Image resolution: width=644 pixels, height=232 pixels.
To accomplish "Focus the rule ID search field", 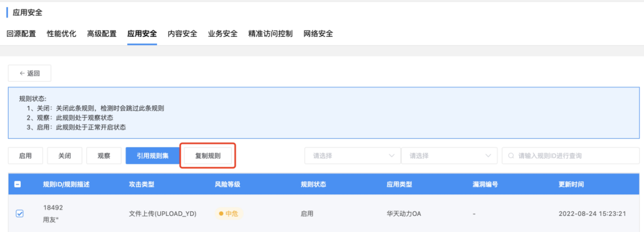I will coord(571,156).
